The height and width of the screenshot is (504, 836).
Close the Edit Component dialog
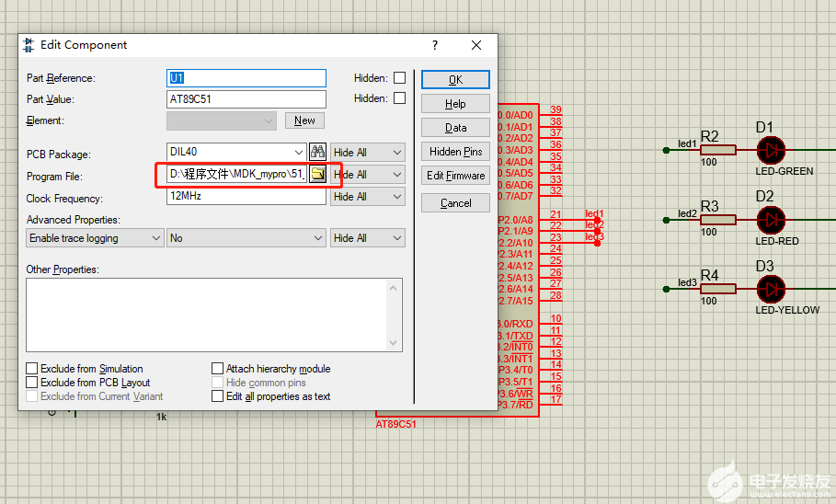[476, 45]
